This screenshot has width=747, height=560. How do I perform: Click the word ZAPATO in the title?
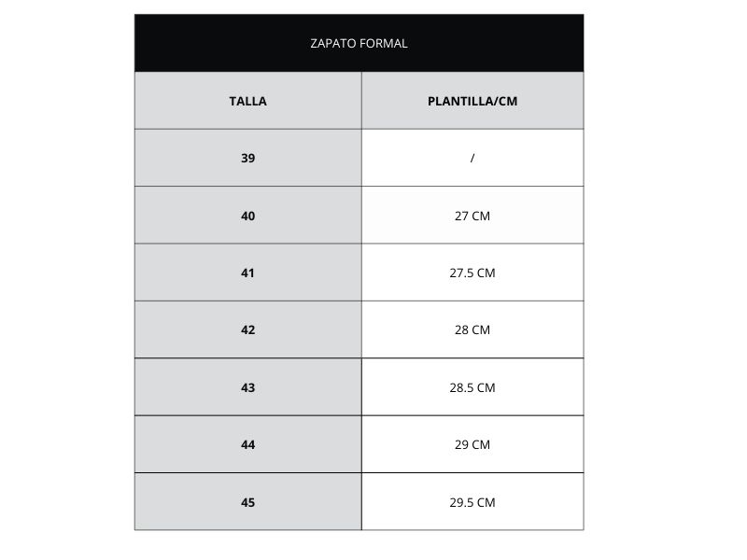coord(333,43)
